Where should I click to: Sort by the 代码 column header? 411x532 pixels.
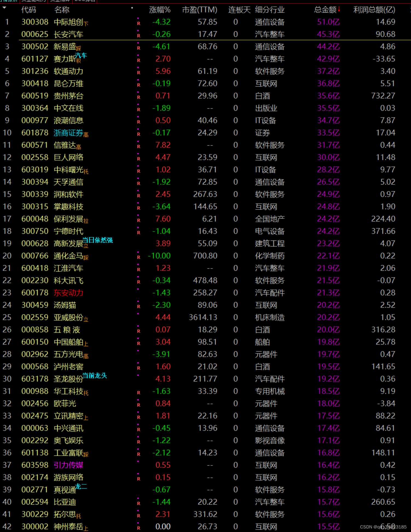coord(29,10)
